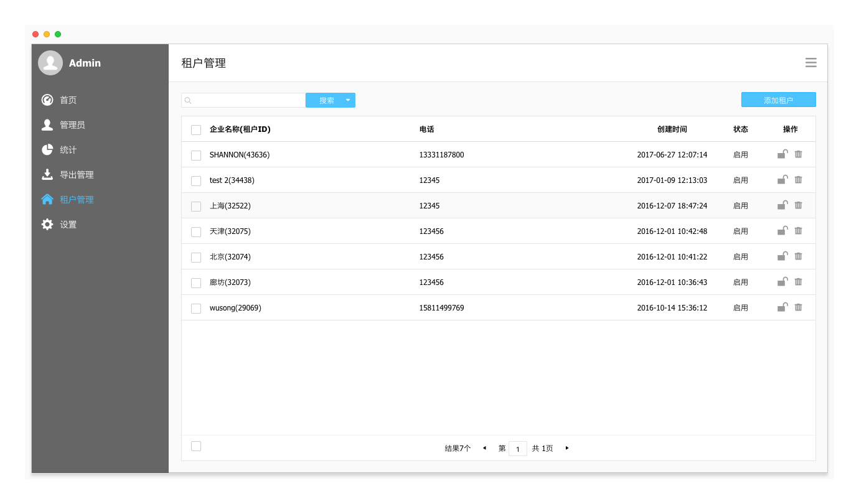Click the Admin username label
Viewport: 859px width, 504px height.
pos(85,63)
